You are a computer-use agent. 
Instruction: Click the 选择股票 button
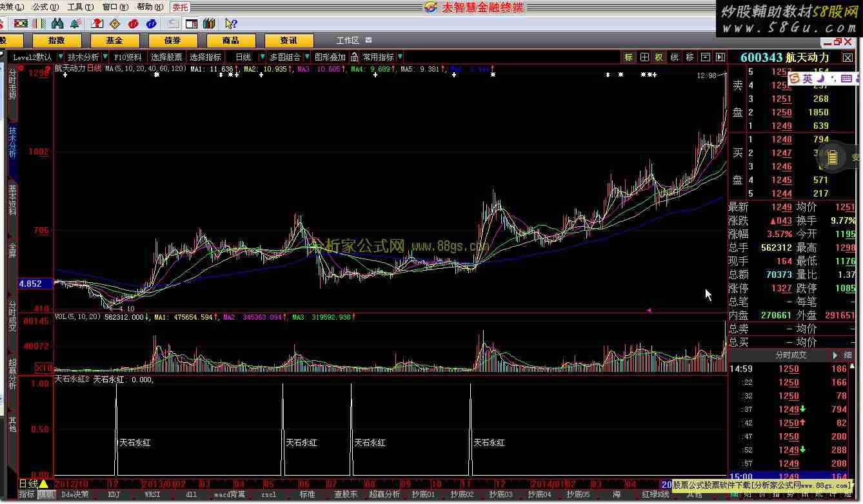(166, 57)
